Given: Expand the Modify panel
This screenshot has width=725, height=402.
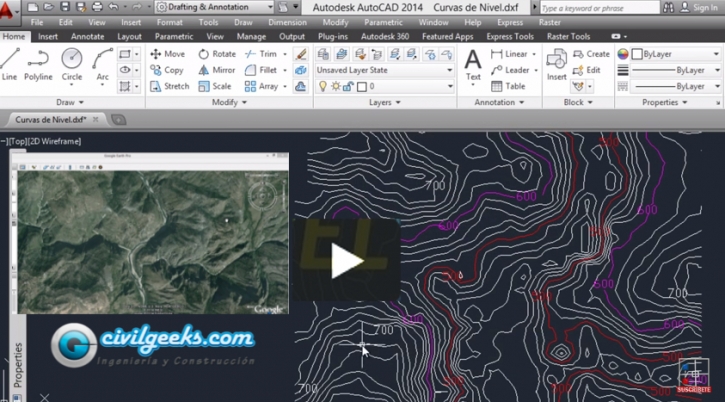Looking at the screenshot, I should point(229,102).
